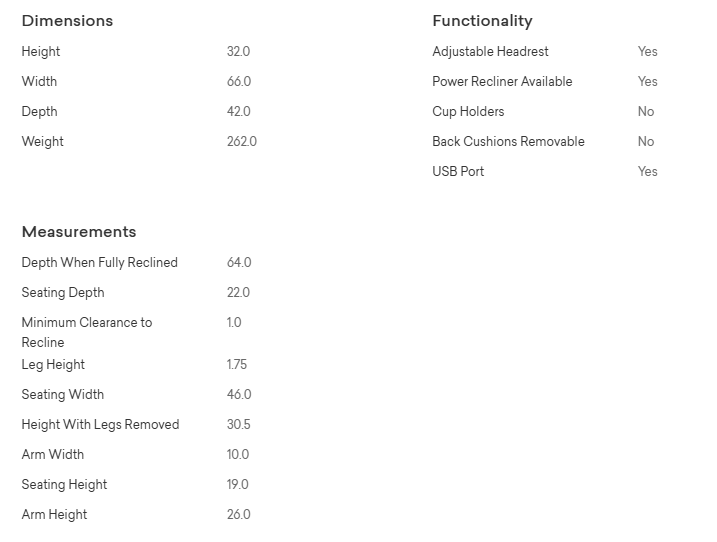Click the Dimensions section heading
The image size is (717, 542).
tap(67, 21)
